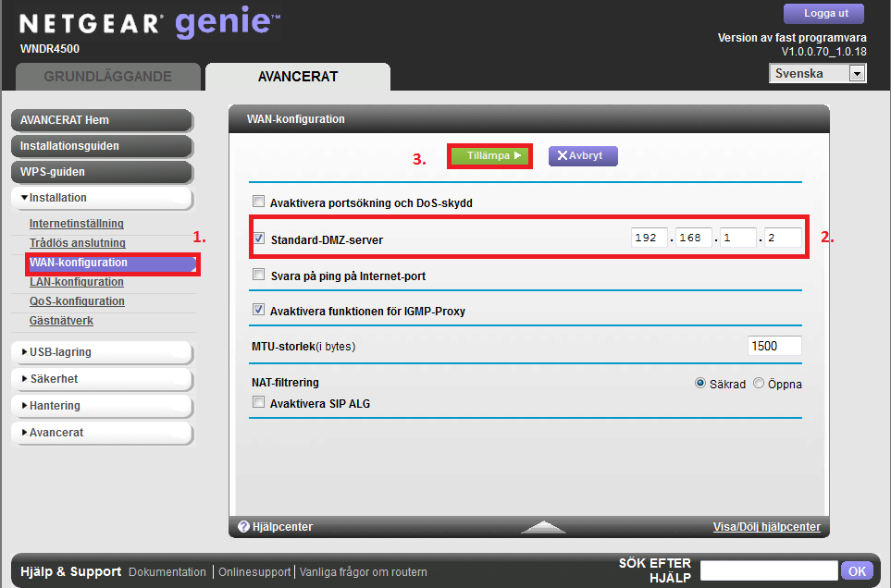This screenshot has height=588, width=891.
Task: Click Avbryt to cancel changes
Action: [582, 156]
